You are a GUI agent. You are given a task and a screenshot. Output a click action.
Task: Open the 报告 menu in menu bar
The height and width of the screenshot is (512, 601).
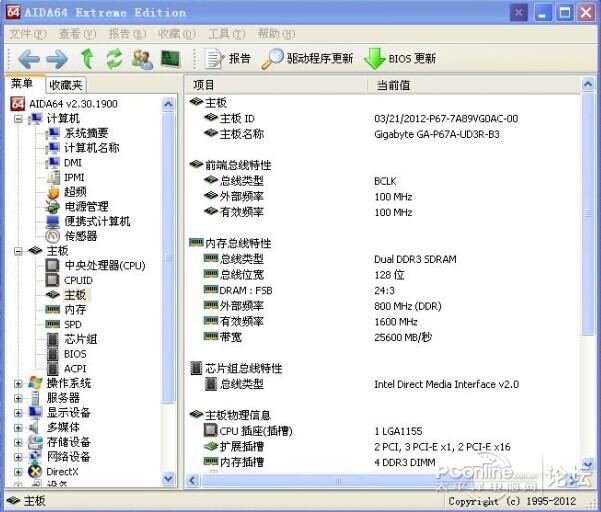coord(127,34)
